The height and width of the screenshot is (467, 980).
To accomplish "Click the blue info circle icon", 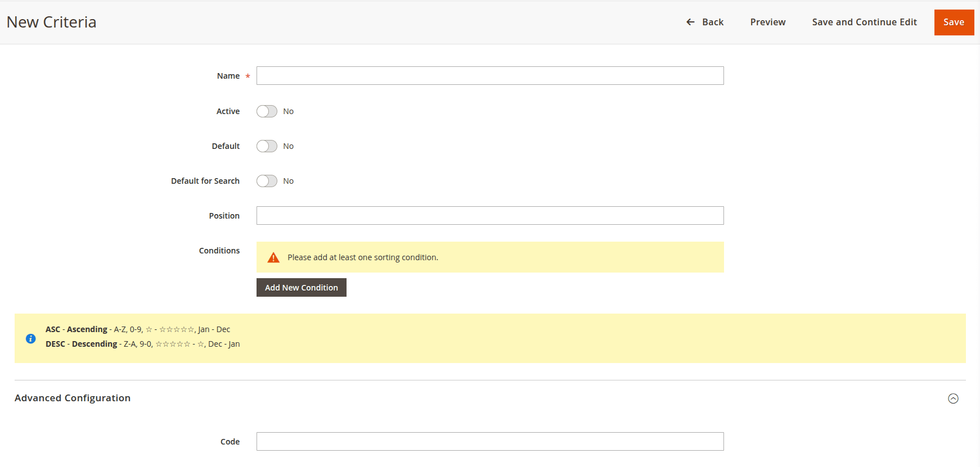I will 31,338.
